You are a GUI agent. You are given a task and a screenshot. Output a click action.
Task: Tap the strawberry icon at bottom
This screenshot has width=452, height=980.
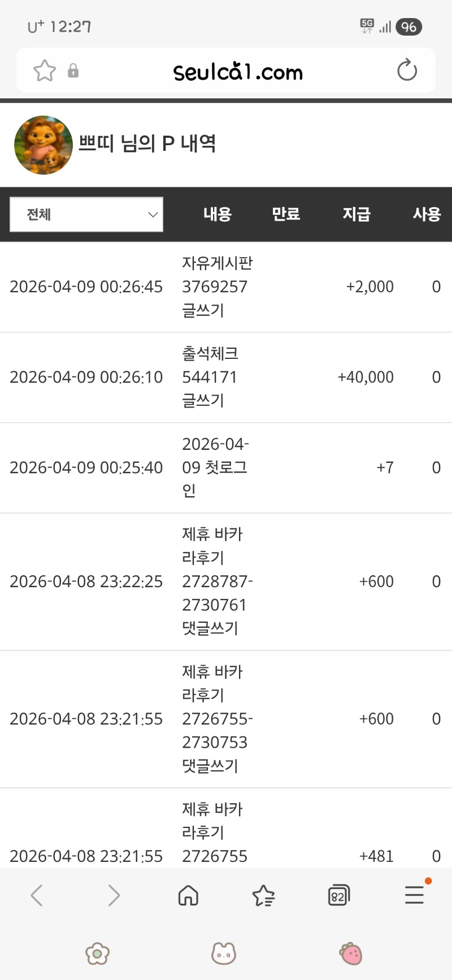351,953
